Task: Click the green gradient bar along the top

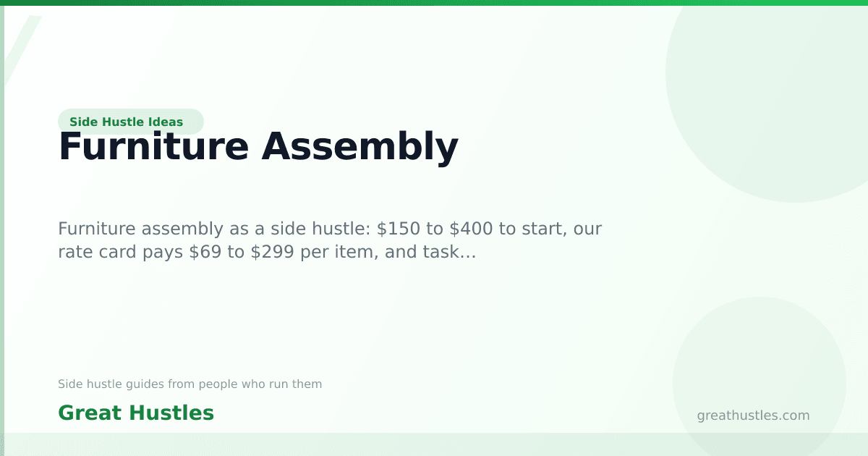Action: [434, 3]
